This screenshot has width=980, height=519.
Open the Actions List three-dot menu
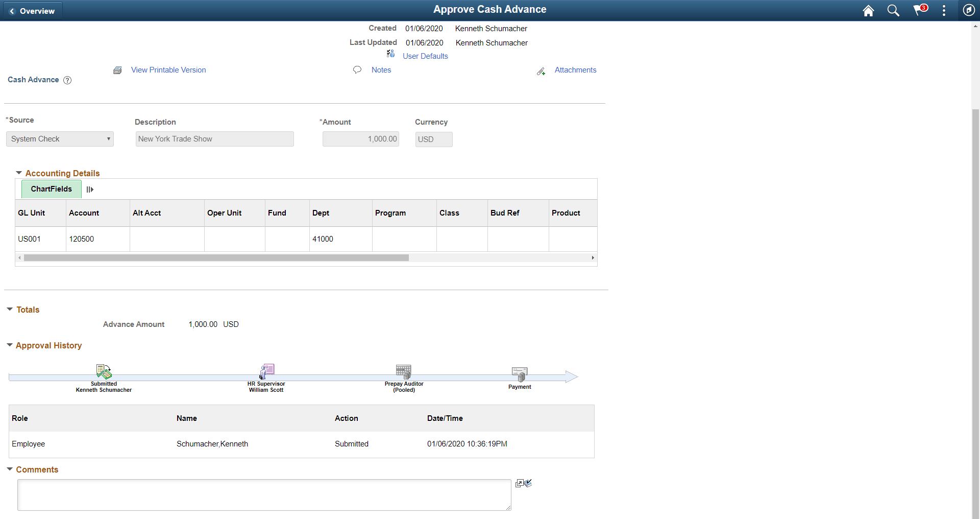(x=944, y=10)
